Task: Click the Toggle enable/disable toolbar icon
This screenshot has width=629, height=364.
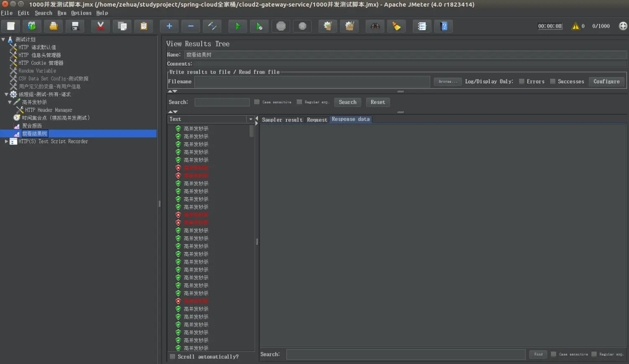Action: (x=212, y=26)
